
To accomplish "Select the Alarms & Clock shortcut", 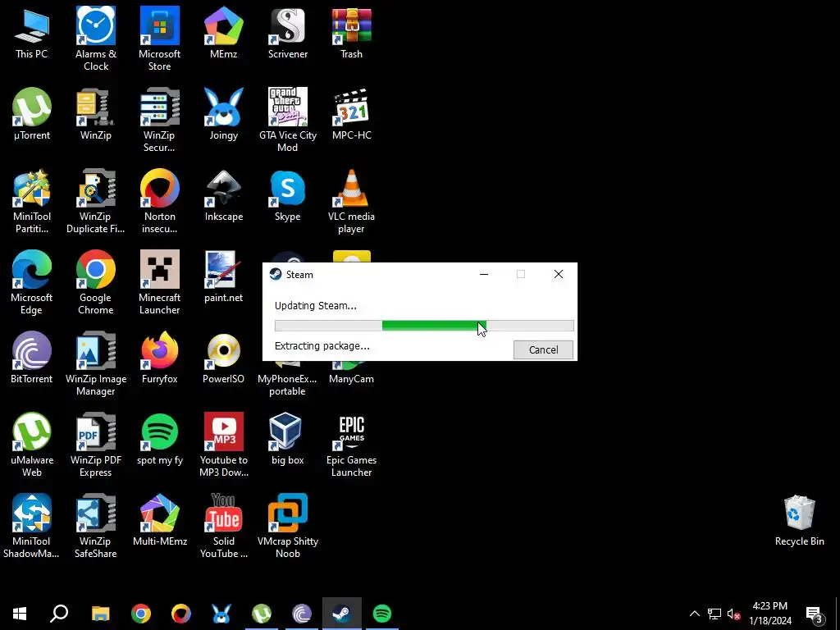I will tap(96, 39).
